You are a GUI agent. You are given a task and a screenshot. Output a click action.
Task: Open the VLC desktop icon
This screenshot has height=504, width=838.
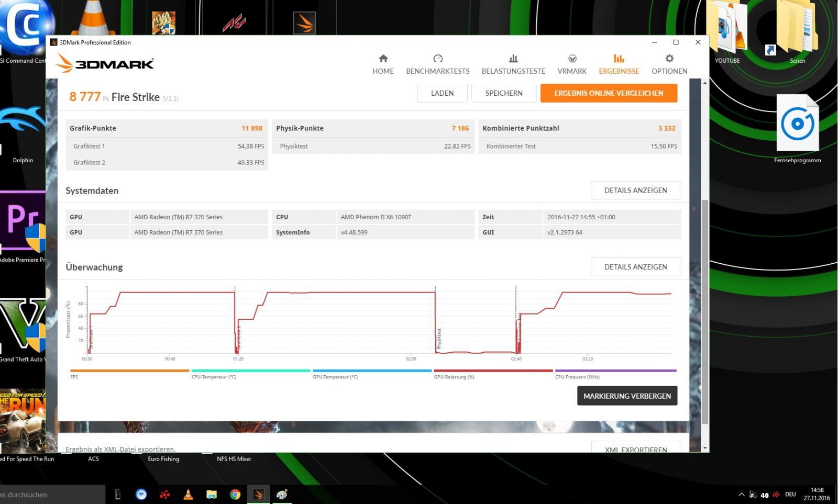click(93, 17)
